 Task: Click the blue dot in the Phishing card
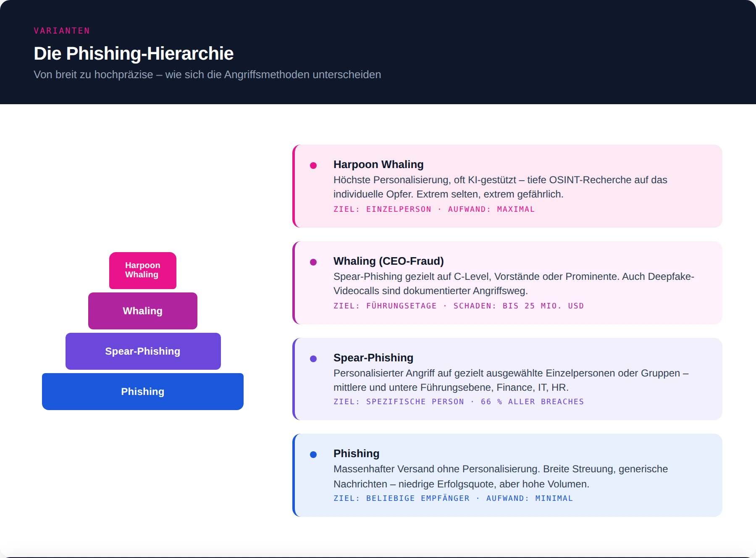pyautogui.click(x=313, y=455)
